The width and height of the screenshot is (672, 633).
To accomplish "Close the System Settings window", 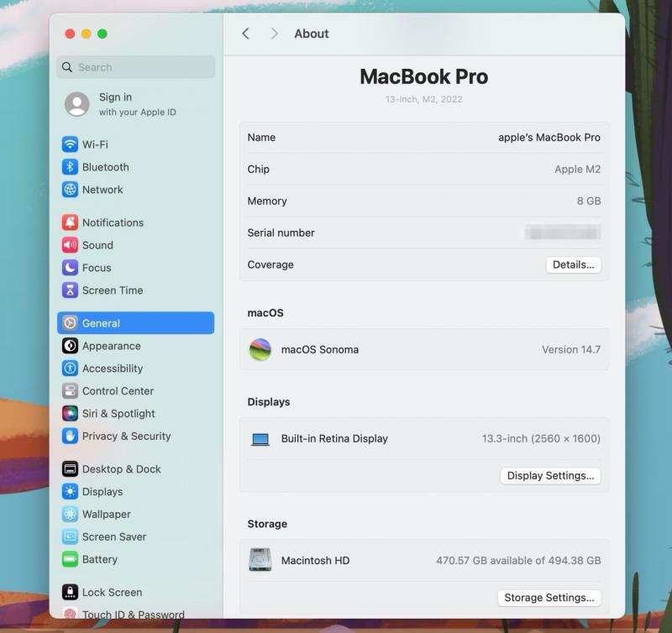I will coord(70,34).
